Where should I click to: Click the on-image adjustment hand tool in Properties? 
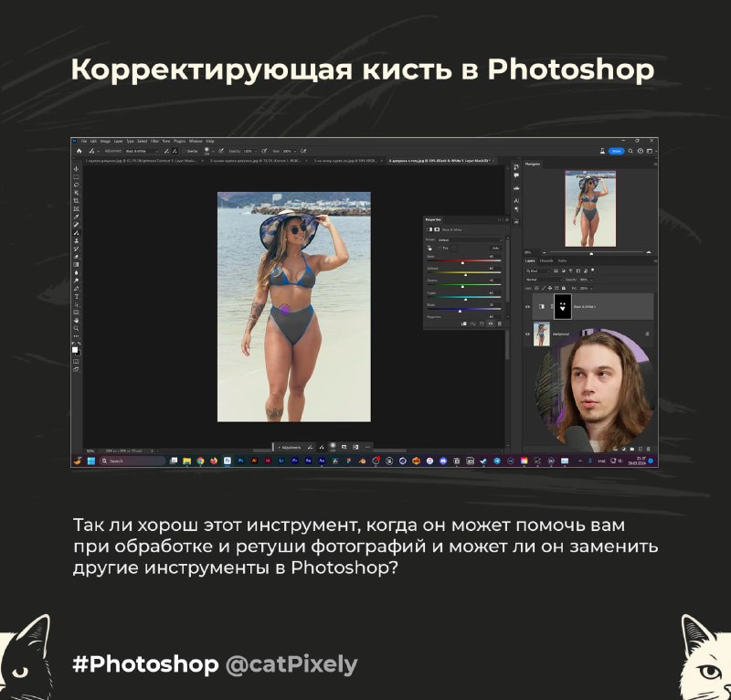coord(429,248)
